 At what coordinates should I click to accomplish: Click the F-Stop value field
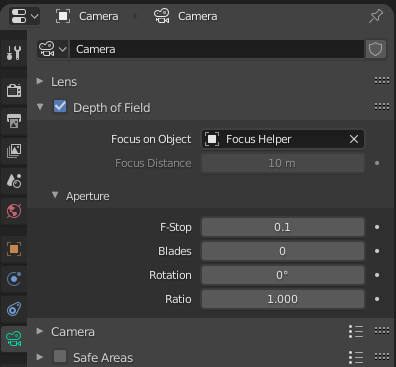[283, 227]
